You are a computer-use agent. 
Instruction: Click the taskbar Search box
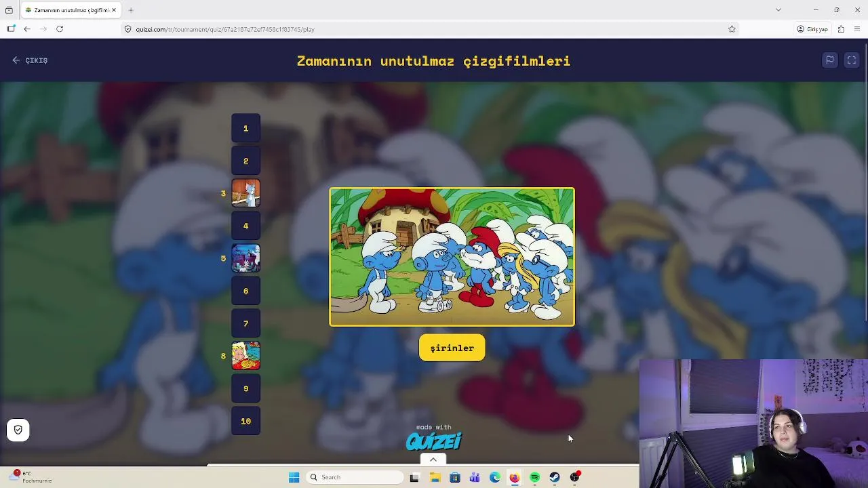coord(355,477)
